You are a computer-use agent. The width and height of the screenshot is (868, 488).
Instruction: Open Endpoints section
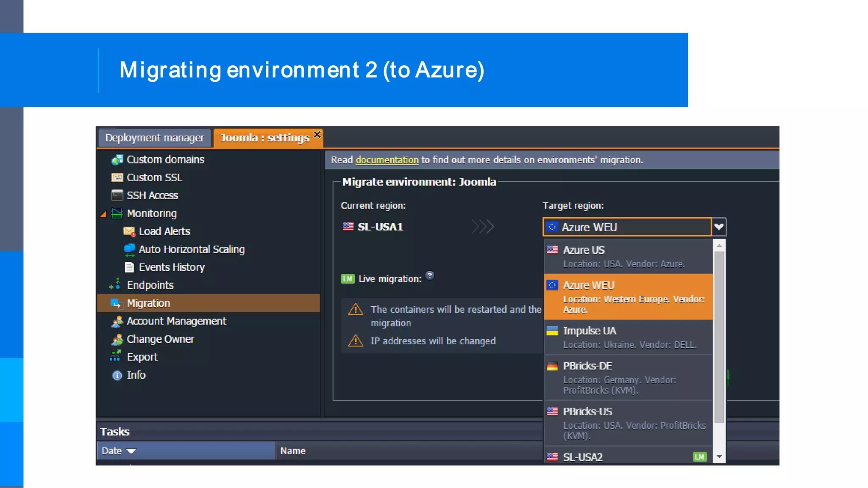(150, 285)
